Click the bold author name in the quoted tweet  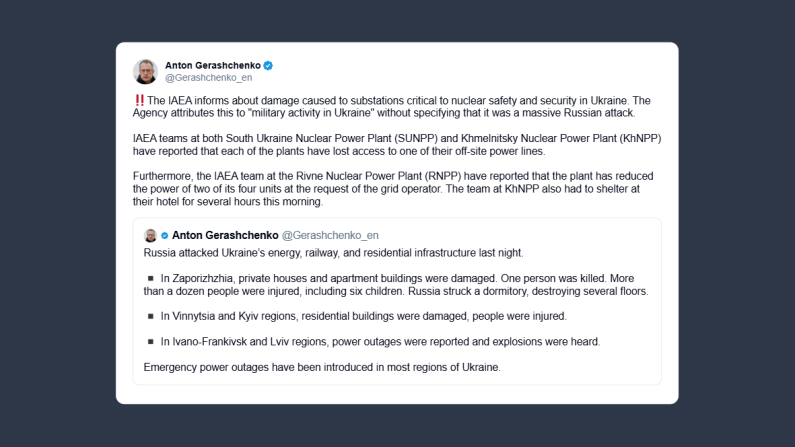click(x=224, y=235)
